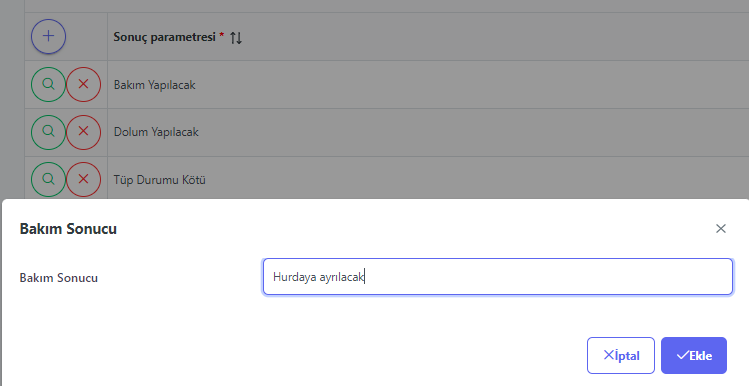Delete the Dolum Yapılacak row via red X
Viewport: 749px width, 386px height.
pos(83,132)
